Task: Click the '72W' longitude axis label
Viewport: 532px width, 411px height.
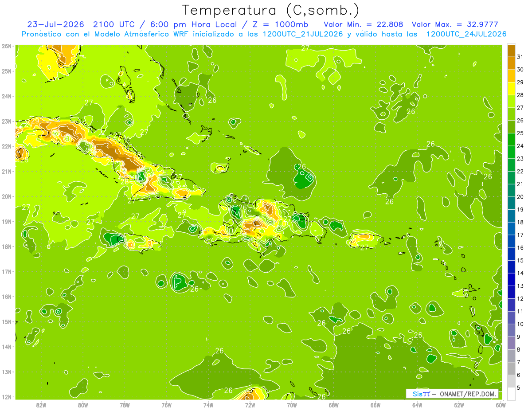Action: pos(250,405)
